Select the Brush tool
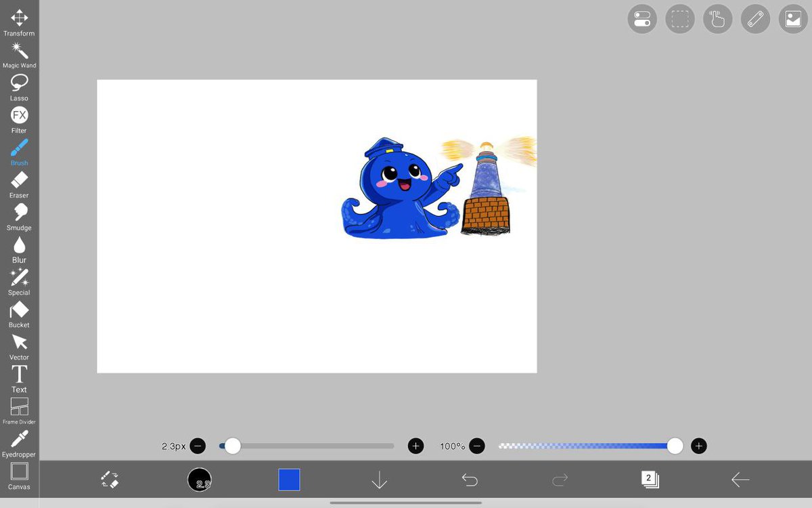The width and height of the screenshot is (812, 508). point(19,152)
